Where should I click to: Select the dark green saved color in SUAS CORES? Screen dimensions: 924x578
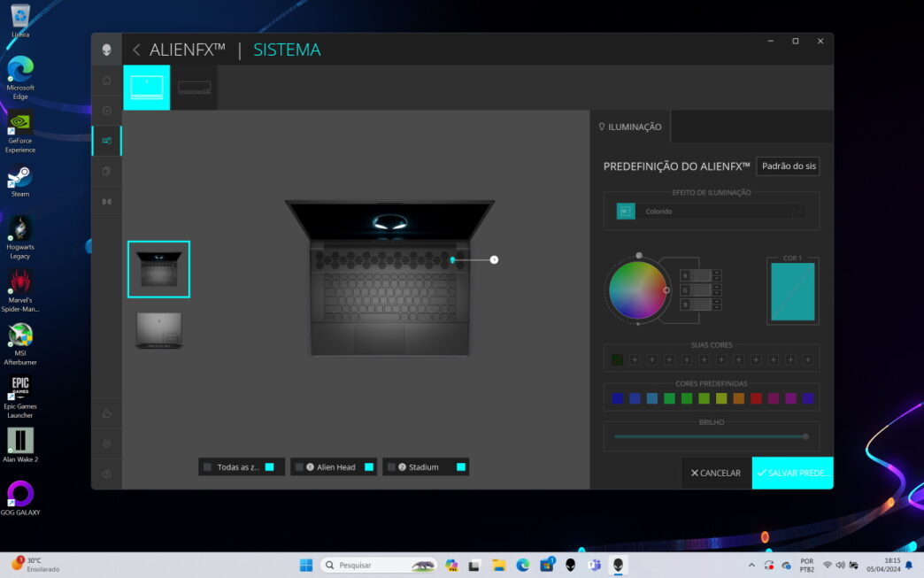click(617, 359)
